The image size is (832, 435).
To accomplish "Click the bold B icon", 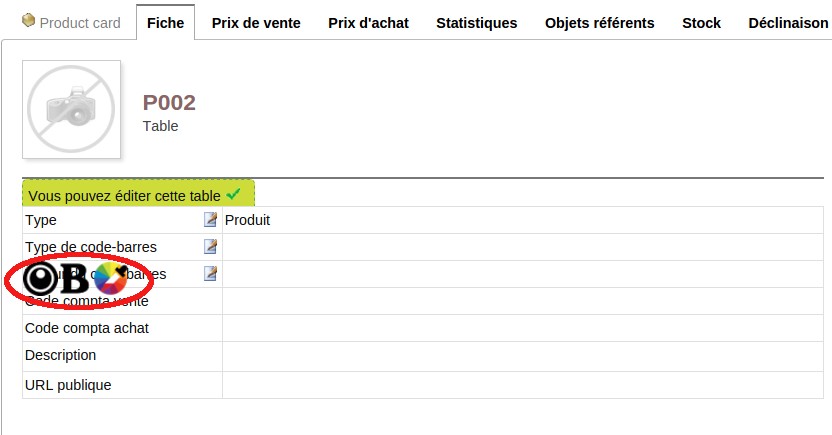I will pyautogui.click(x=77, y=280).
